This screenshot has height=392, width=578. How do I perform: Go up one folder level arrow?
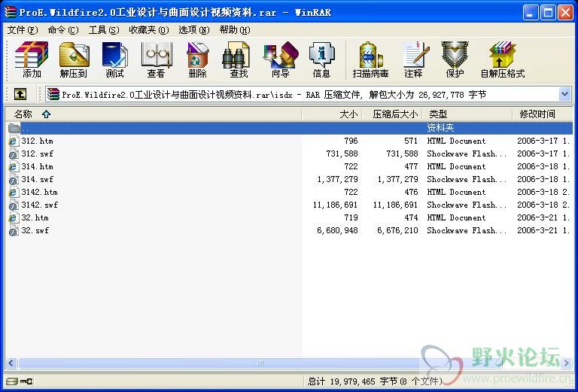pyautogui.click(x=20, y=94)
